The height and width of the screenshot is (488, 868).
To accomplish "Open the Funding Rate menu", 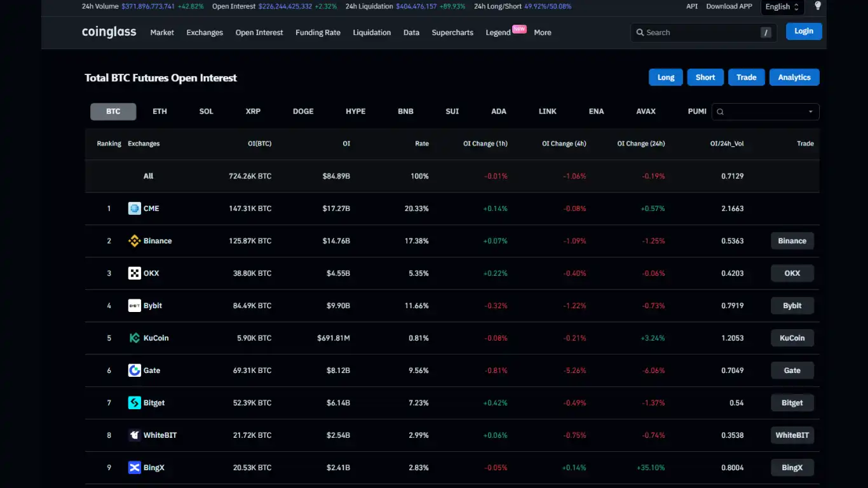I will click(x=318, y=32).
